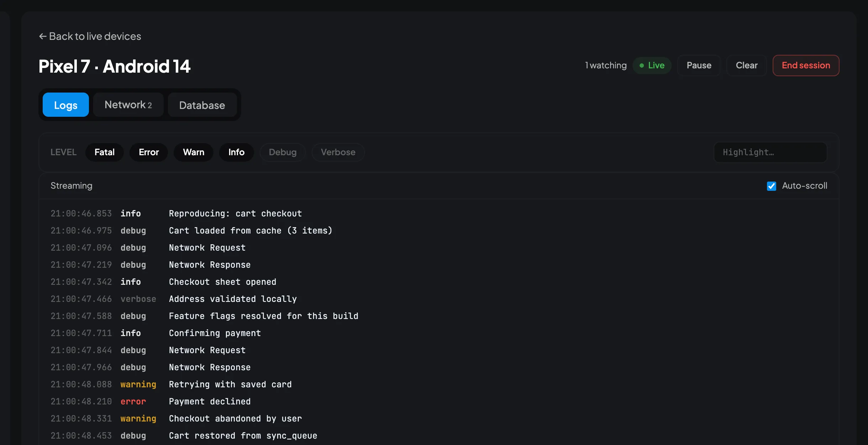Screen dimensions: 868x445
Task: Select the 'Reproducing: cart checkout' log line
Action: (439, 214)
